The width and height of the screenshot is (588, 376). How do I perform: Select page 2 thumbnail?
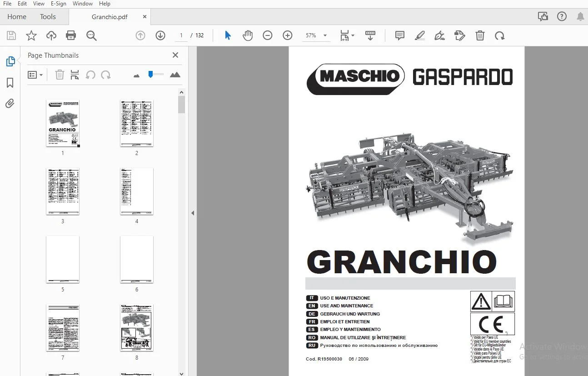pyautogui.click(x=137, y=123)
